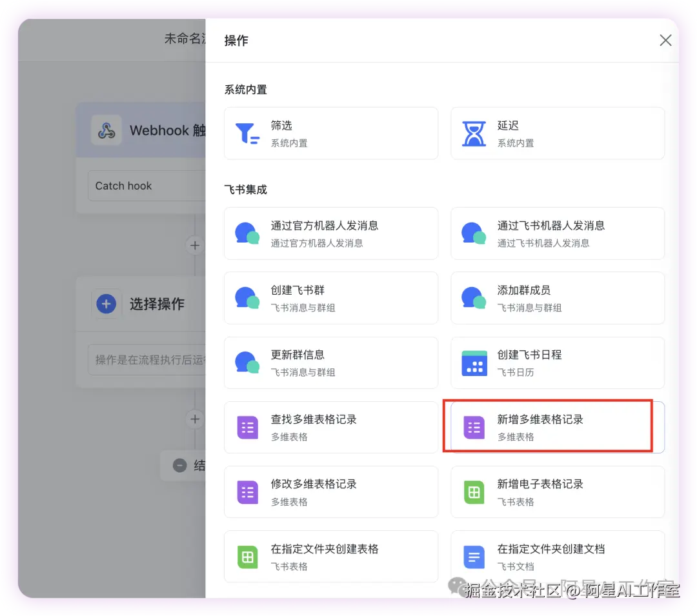Select the 通过官方机器人发消息 chat icon

pos(247,233)
